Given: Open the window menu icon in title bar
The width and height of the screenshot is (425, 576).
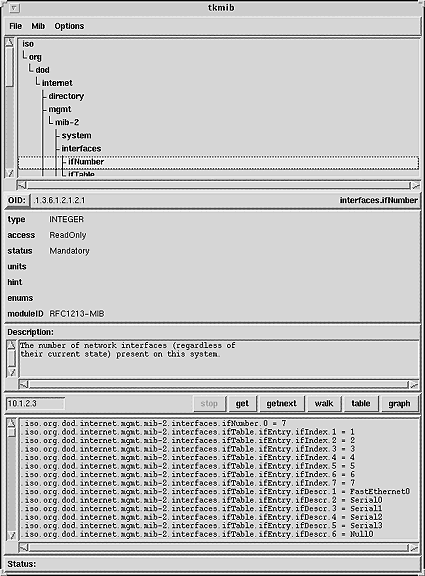Looking at the screenshot, I should 14,8.
